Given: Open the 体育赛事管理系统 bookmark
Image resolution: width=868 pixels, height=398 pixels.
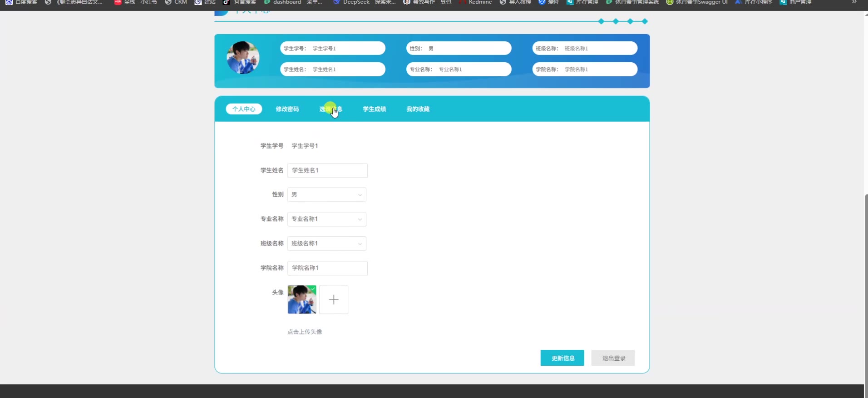Looking at the screenshot, I should click(x=632, y=2).
